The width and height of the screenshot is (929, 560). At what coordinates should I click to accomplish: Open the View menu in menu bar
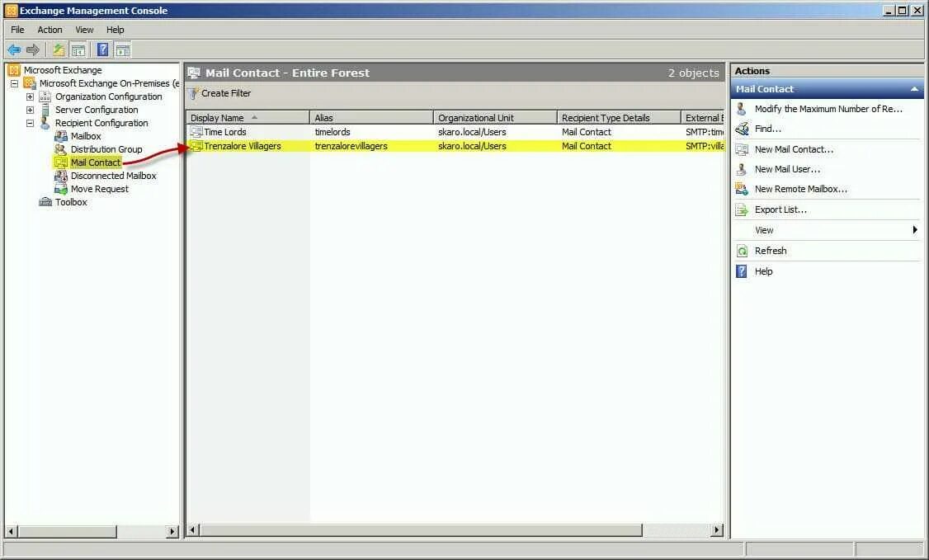point(84,30)
